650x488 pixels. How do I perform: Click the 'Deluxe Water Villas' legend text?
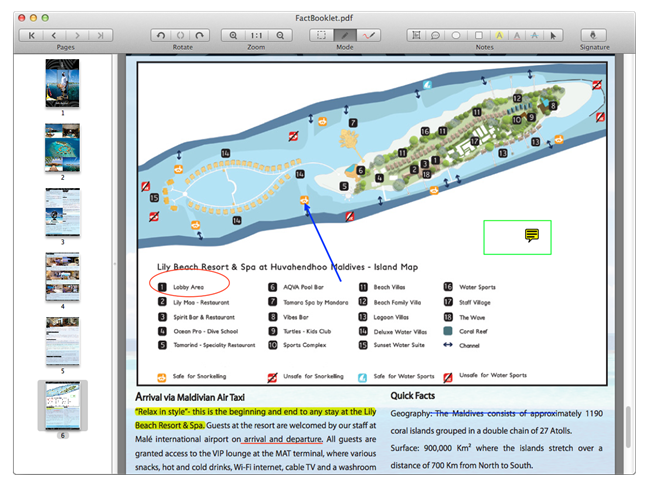coord(400,332)
